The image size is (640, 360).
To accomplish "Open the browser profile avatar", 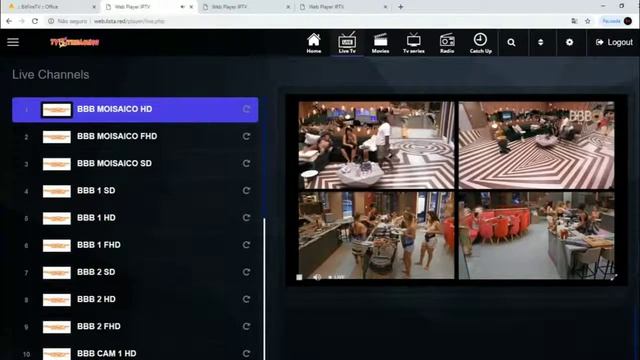I will pos(628,21).
